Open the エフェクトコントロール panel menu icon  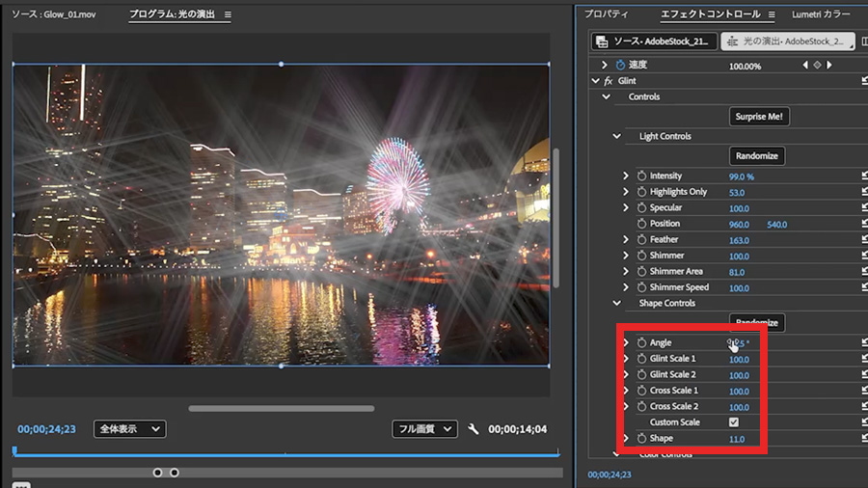[772, 14]
